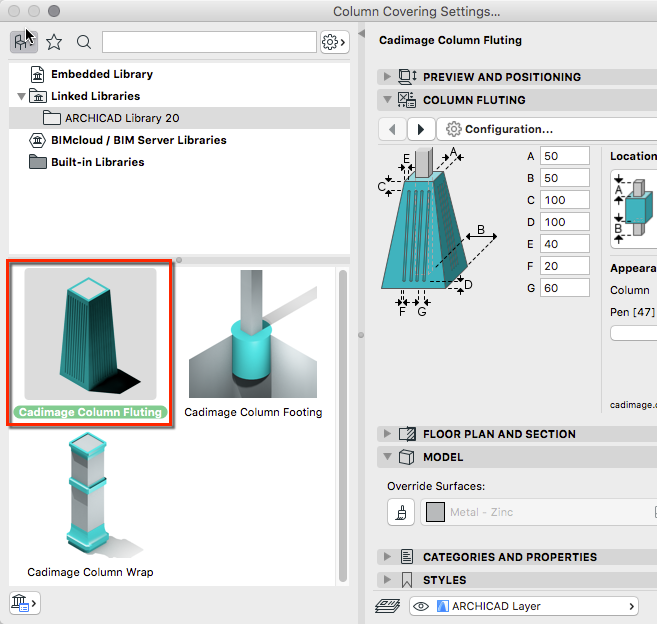Edit the F dimension field
Screen dimensions: 657x624
[564, 266]
